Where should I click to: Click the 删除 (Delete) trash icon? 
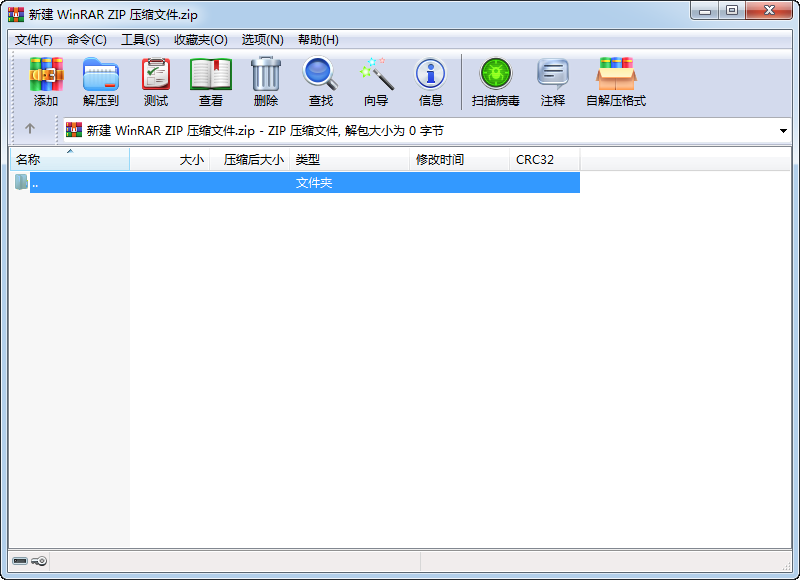(x=266, y=82)
